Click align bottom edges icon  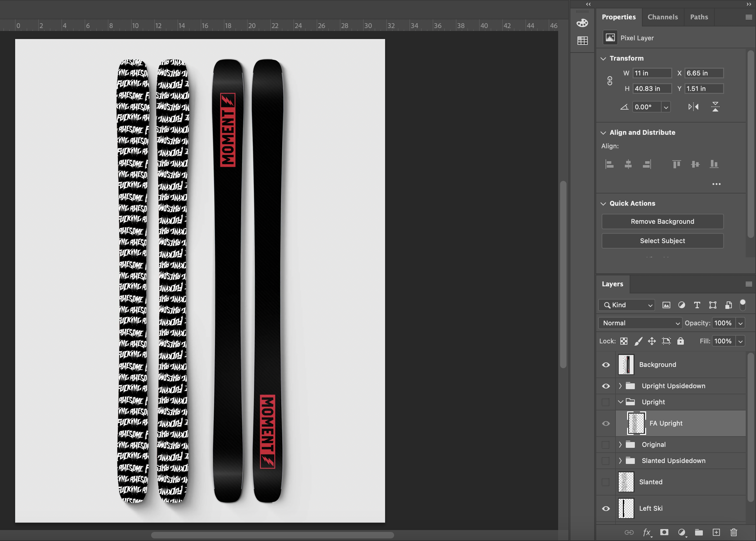(714, 164)
